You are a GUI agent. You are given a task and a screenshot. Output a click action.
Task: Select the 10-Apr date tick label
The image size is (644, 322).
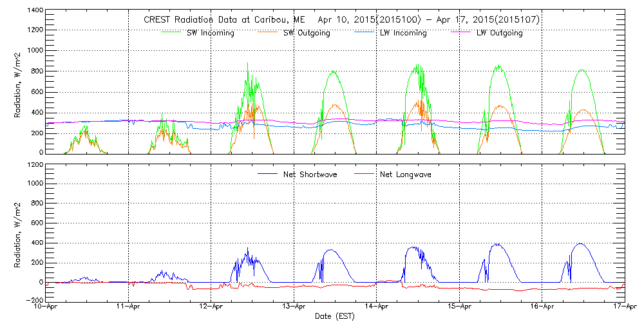(48, 307)
